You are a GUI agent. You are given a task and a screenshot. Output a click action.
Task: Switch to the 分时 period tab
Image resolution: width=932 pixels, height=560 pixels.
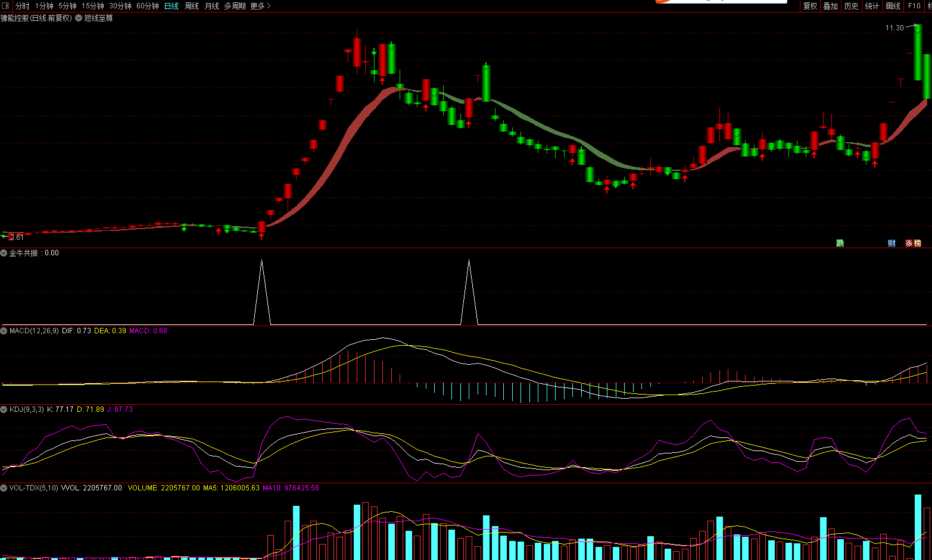(22, 6)
